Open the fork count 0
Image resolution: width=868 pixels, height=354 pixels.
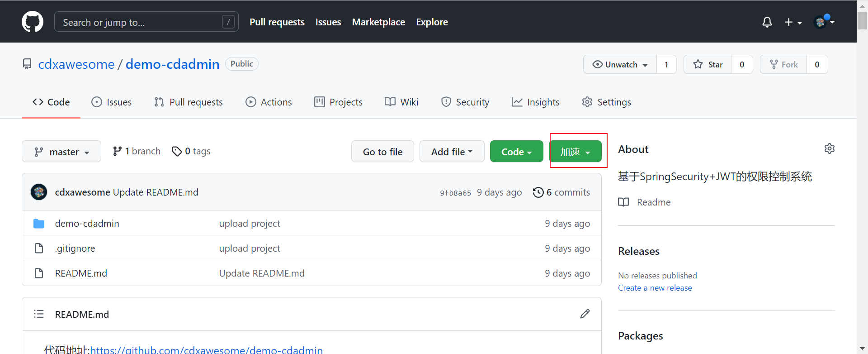(817, 64)
